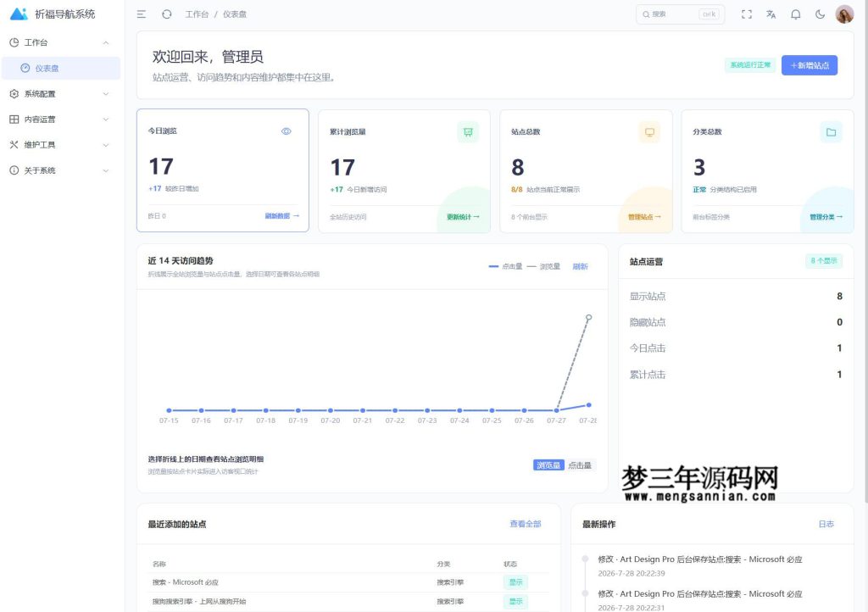This screenshot has width=868, height=612.
Task: Click the 浏览量 peak point for 07-28
Action: [x=589, y=318]
